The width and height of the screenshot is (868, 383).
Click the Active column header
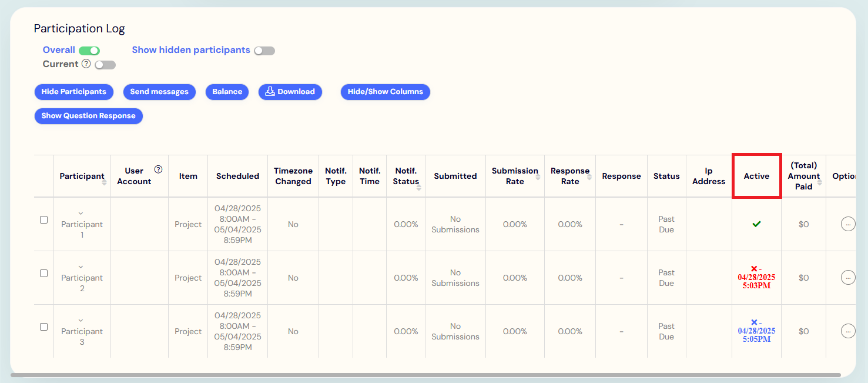tap(756, 176)
